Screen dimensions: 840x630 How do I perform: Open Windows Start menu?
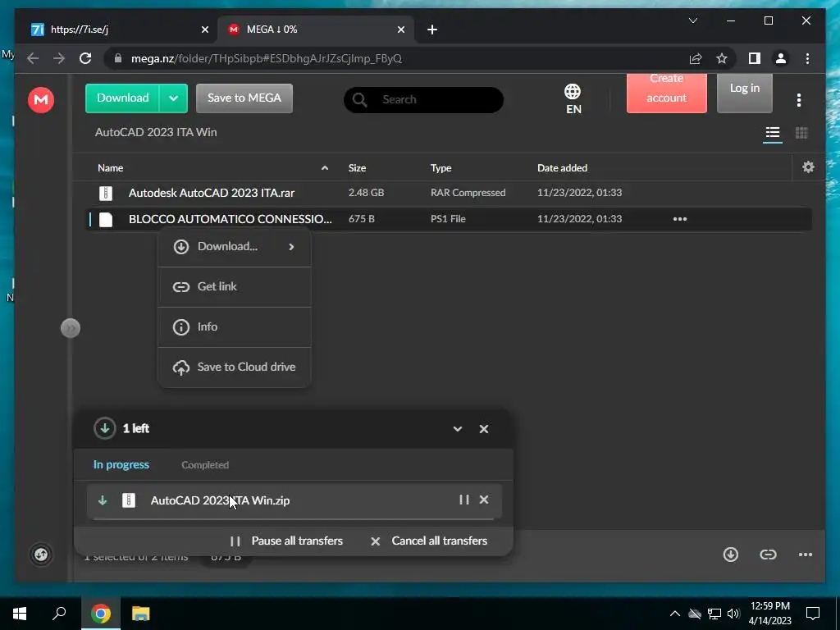[20, 614]
